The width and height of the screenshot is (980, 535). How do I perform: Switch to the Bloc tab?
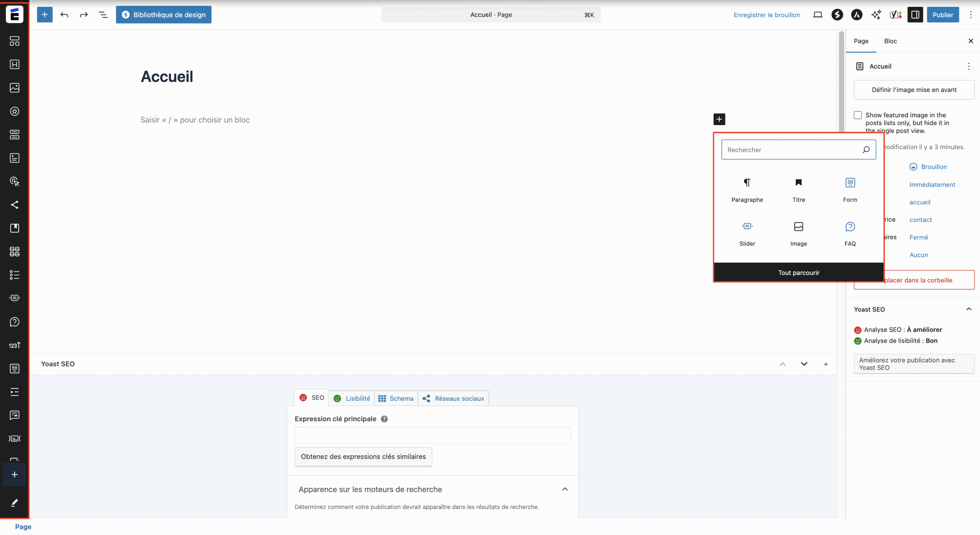(x=890, y=41)
